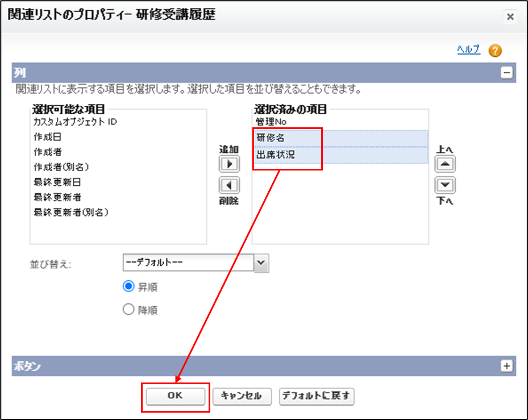
Task: Select the 昇順 radio button
Action: point(128,287)
